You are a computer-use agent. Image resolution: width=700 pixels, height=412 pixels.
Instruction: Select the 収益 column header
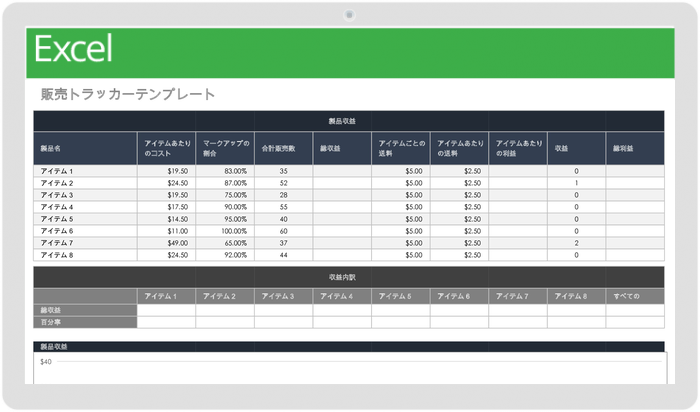(576, 148)
